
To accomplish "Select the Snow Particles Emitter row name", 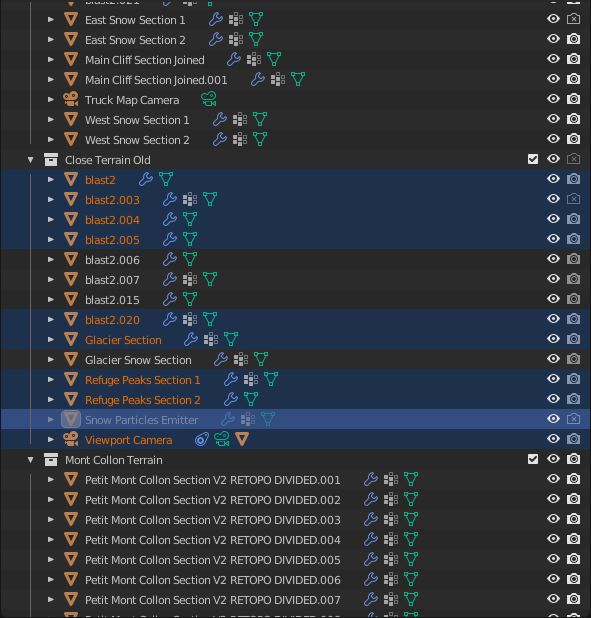I will click(142, 420).
